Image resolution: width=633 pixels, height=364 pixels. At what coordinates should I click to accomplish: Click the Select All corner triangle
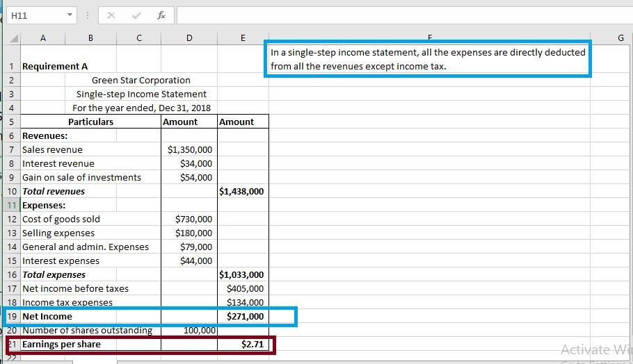14,38
